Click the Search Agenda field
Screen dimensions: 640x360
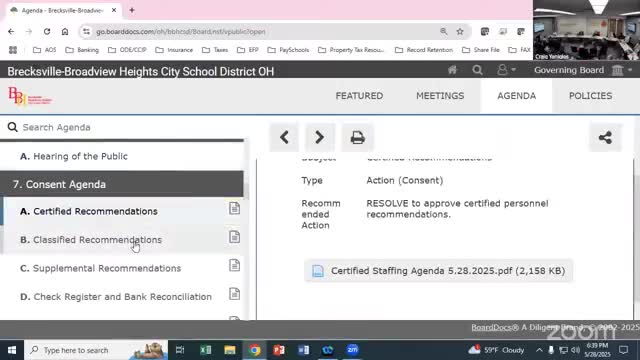(x=122, y=127)
